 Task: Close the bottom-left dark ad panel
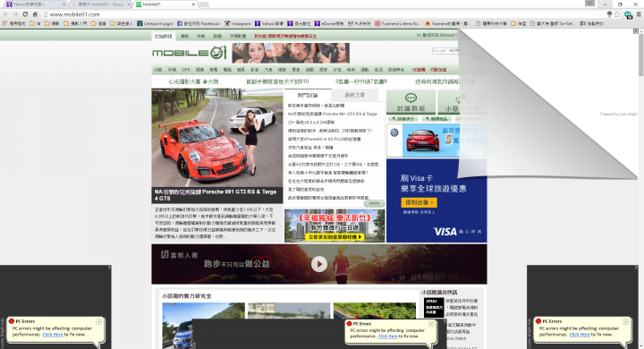pyautogui.click(x=109, y=268)
